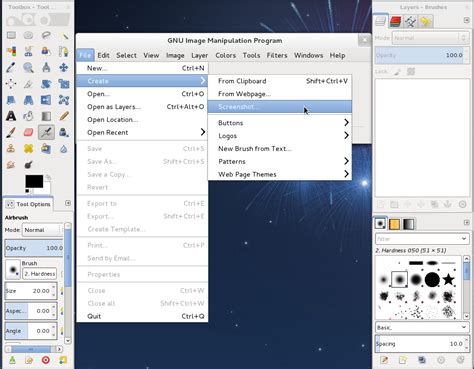
Task: Click the Tool Options tab
Action: (29, 204)
